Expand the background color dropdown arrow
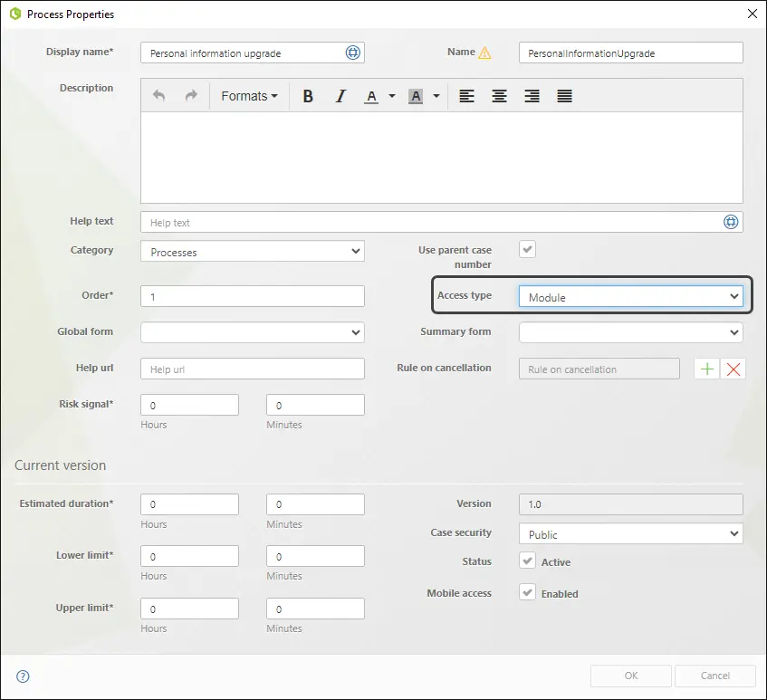 [436, 96]
